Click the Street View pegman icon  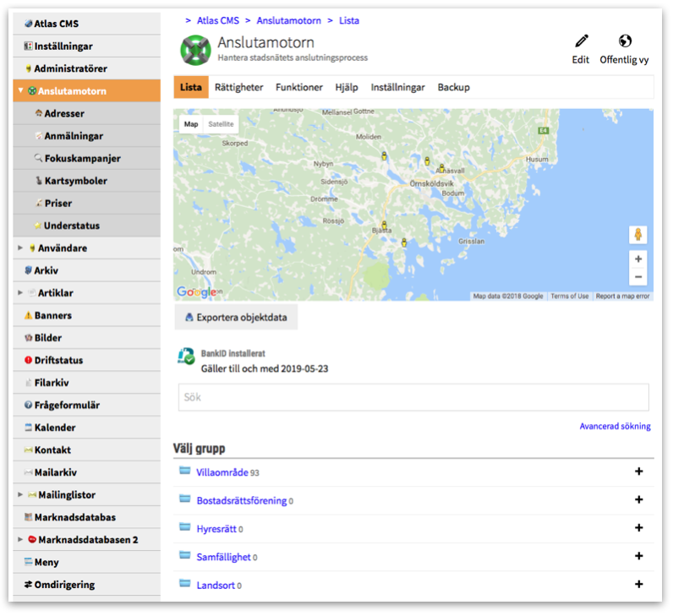638,234
